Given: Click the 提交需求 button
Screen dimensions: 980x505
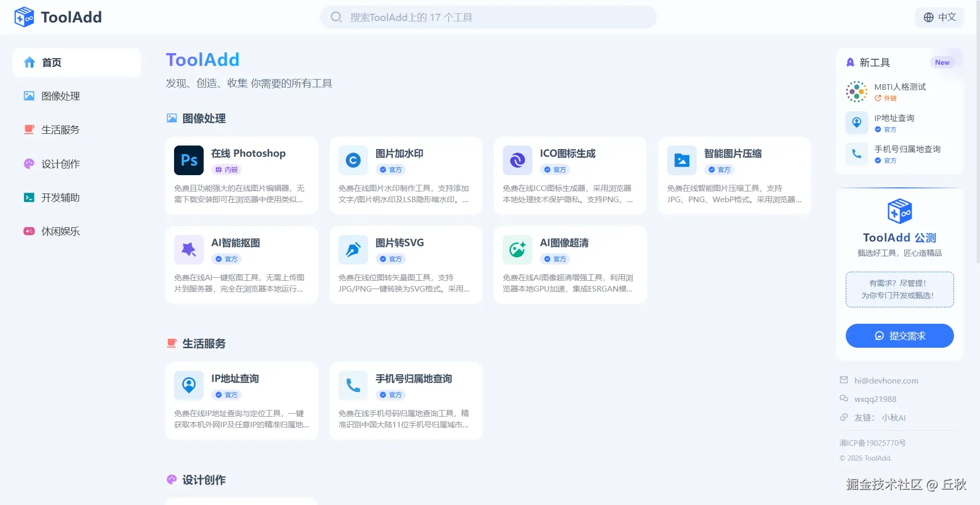Looking at the screenshot, I should click(899, 335).
